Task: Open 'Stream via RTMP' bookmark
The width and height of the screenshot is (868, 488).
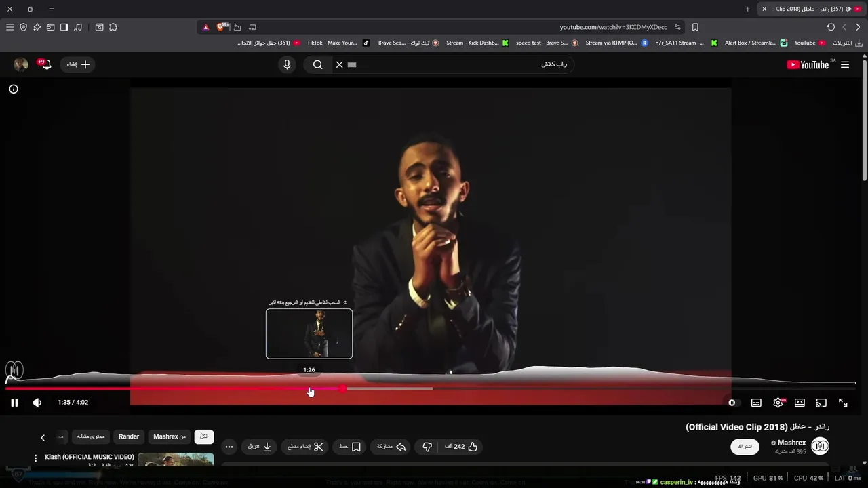Action: point(616,43)
